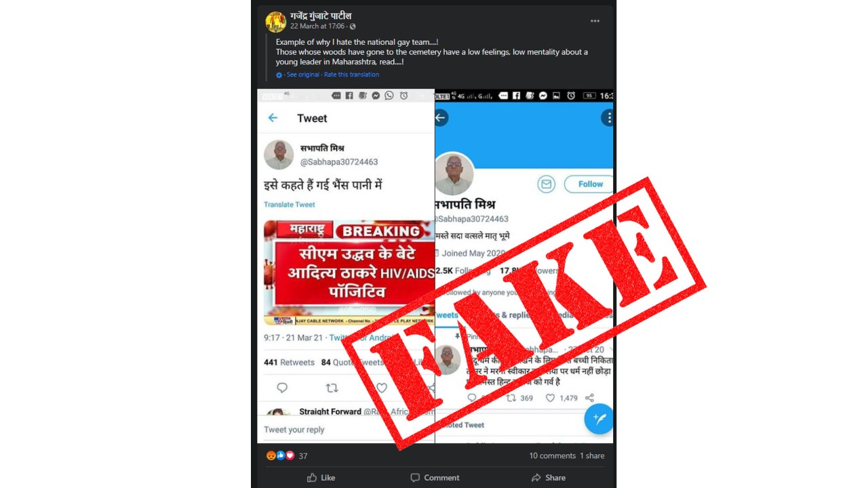Click the translation settings gear icon
Viewport: 868px width, 488px height.
coord(279,75)
